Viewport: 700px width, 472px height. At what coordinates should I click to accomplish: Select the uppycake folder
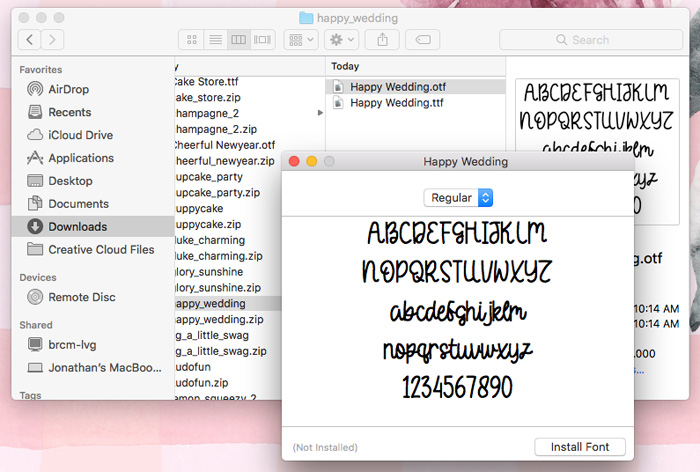coord(199,209)
